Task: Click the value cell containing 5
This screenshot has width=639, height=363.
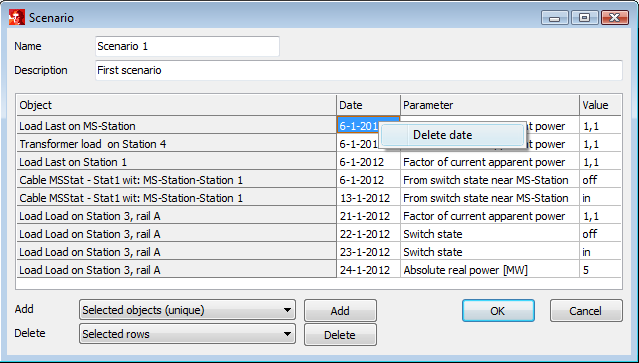Action: click(601, 270)
